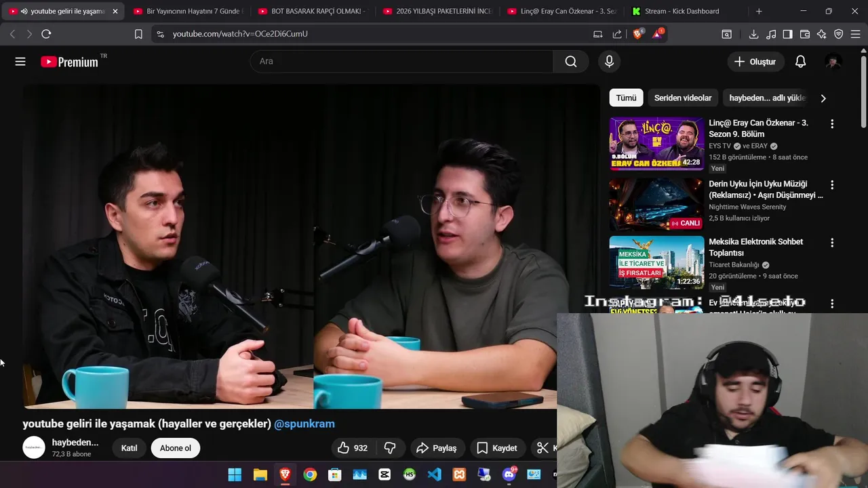Click the share icon in address bar
Image resolution: width=868 pixels, height=488 pixels.
[617, 34]
